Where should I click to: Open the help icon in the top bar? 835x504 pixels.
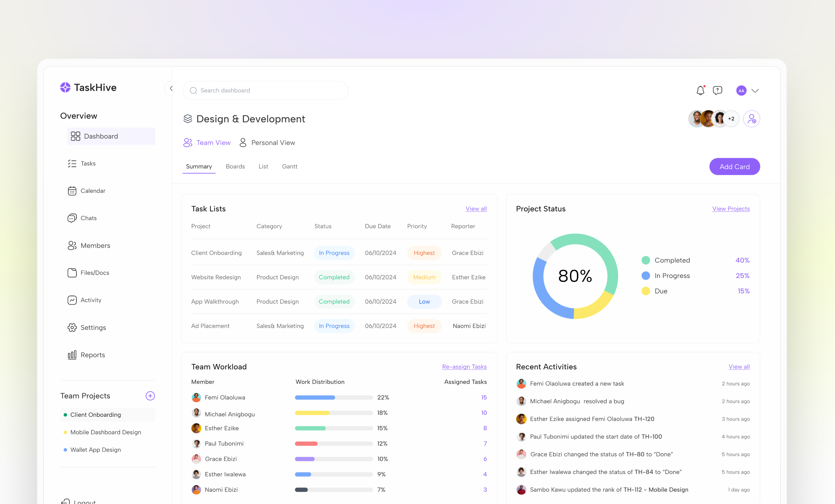717,90
